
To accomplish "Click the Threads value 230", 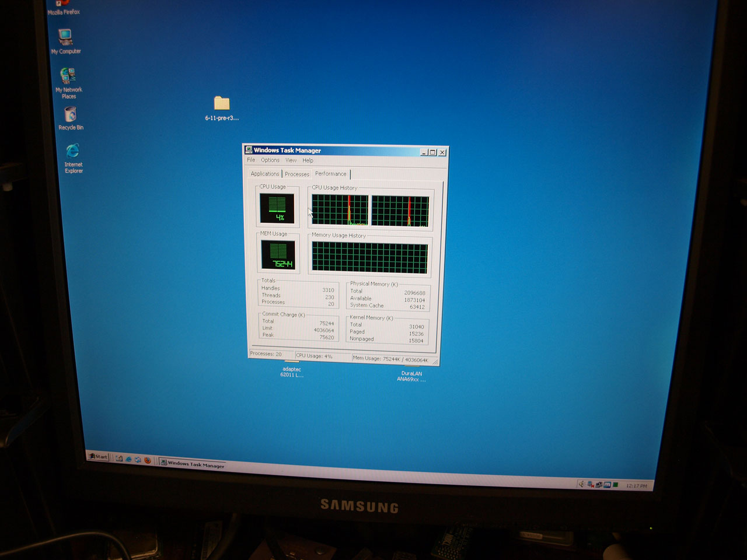I will pyautogui.click(x=330, y=297).
